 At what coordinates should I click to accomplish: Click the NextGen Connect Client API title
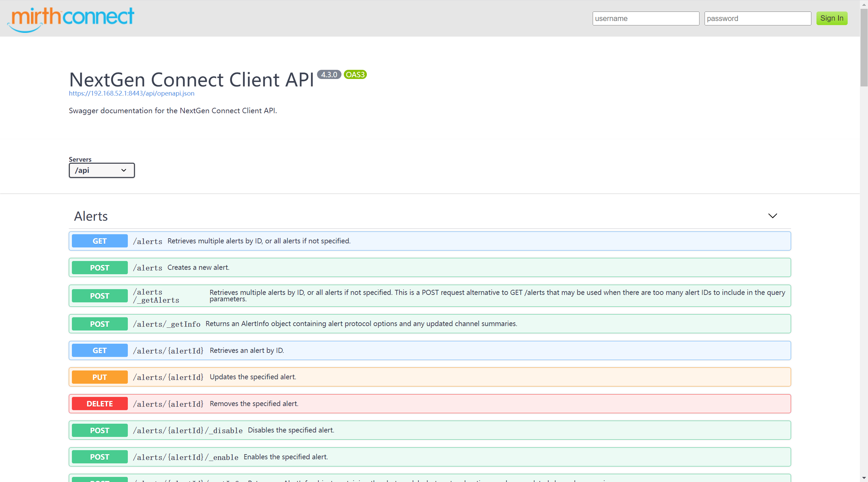click(192, 80)
